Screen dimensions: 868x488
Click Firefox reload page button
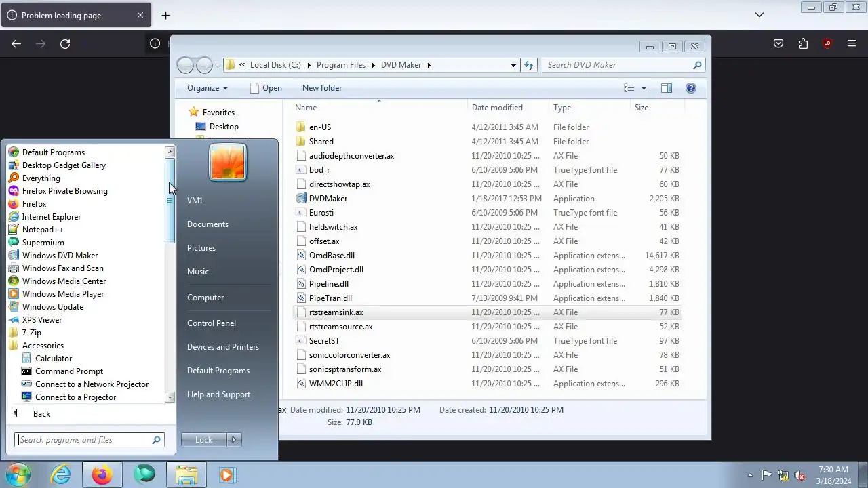click(65, 44)
